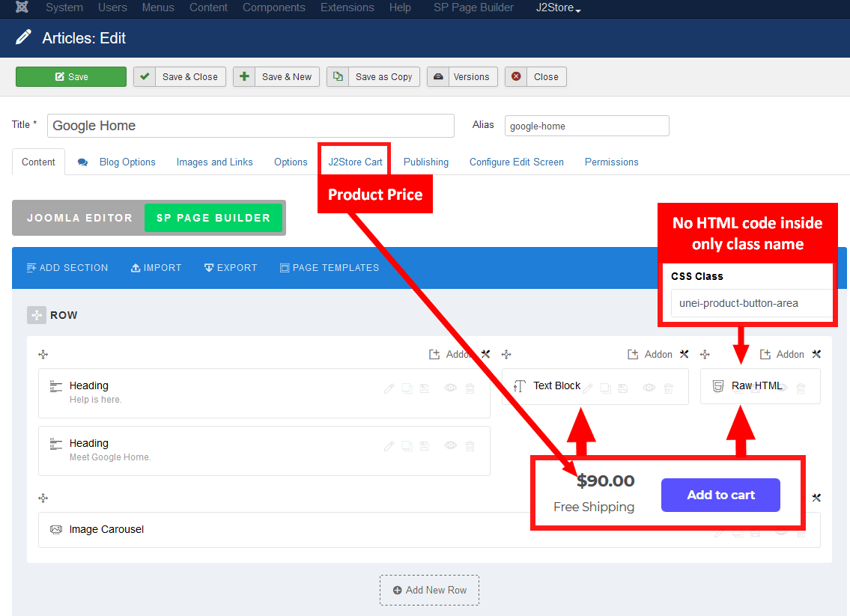Delete the Help is here heading addon
The image size is (850, 616).
(x=470, y=388)
